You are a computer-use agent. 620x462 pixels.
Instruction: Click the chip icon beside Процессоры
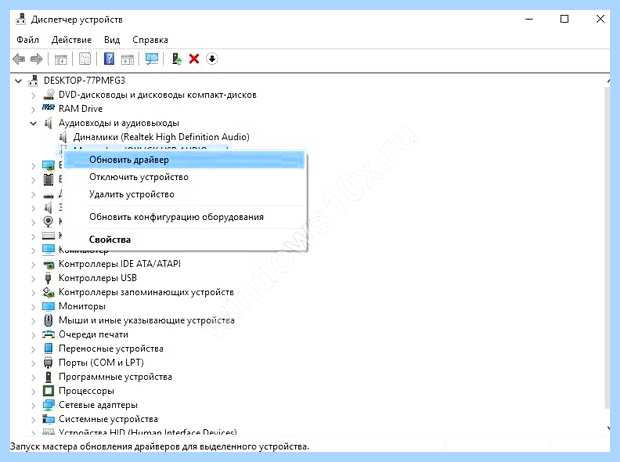pyautogui.click(x=48, y=391)
